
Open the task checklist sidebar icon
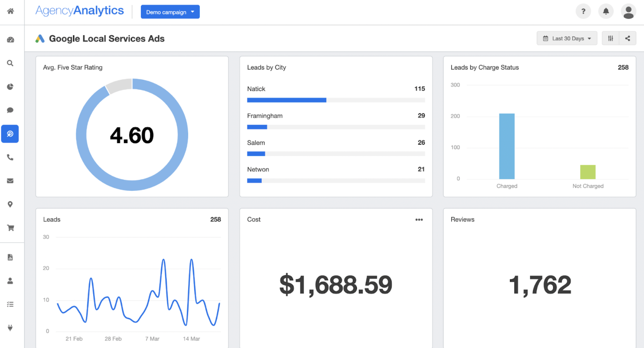click(x=10, y=304)
